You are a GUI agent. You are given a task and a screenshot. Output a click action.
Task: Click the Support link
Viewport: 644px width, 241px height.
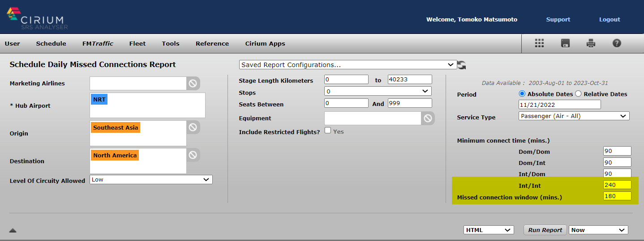(558, 19)
